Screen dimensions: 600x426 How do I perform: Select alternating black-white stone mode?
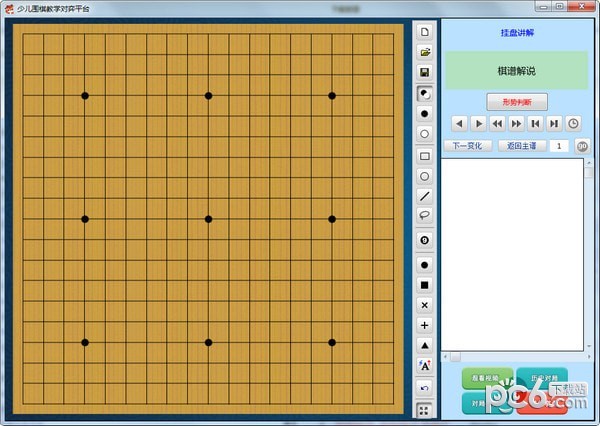point(424,94)
